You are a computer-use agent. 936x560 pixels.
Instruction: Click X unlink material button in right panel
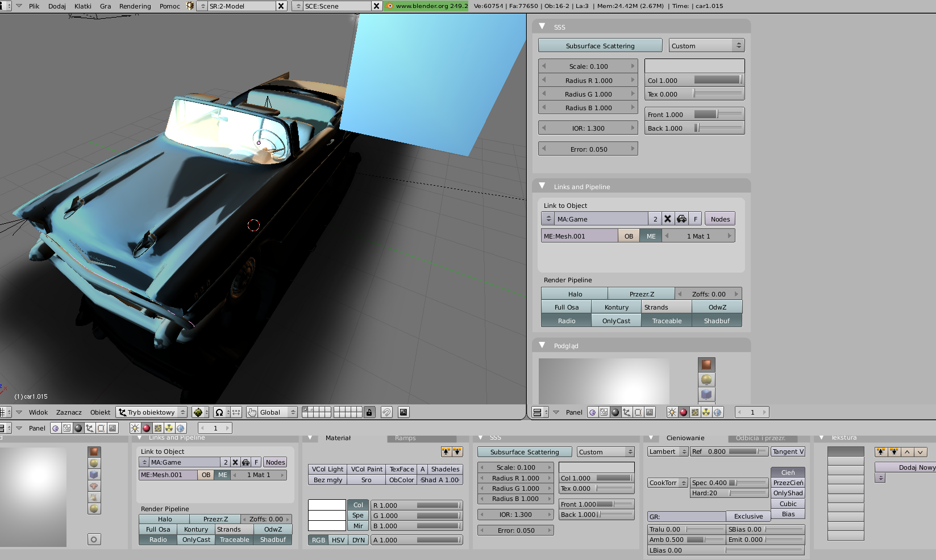[668, 219]
